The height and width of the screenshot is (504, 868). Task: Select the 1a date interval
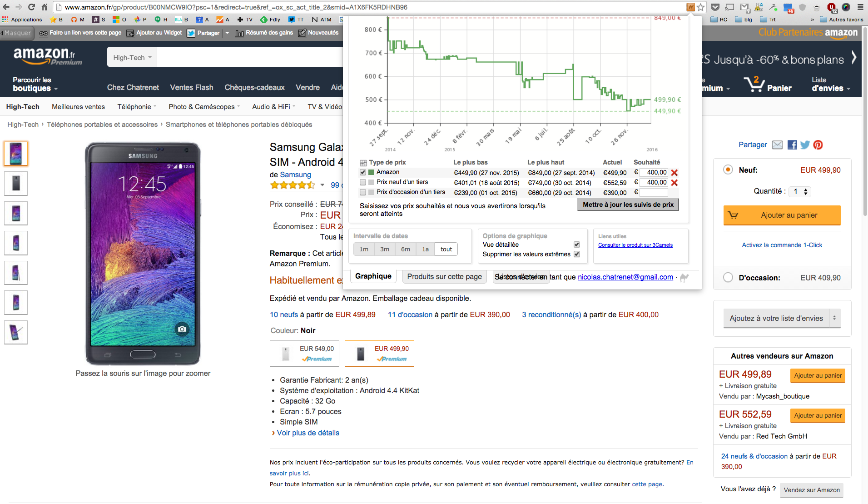(x=425, y=249)
